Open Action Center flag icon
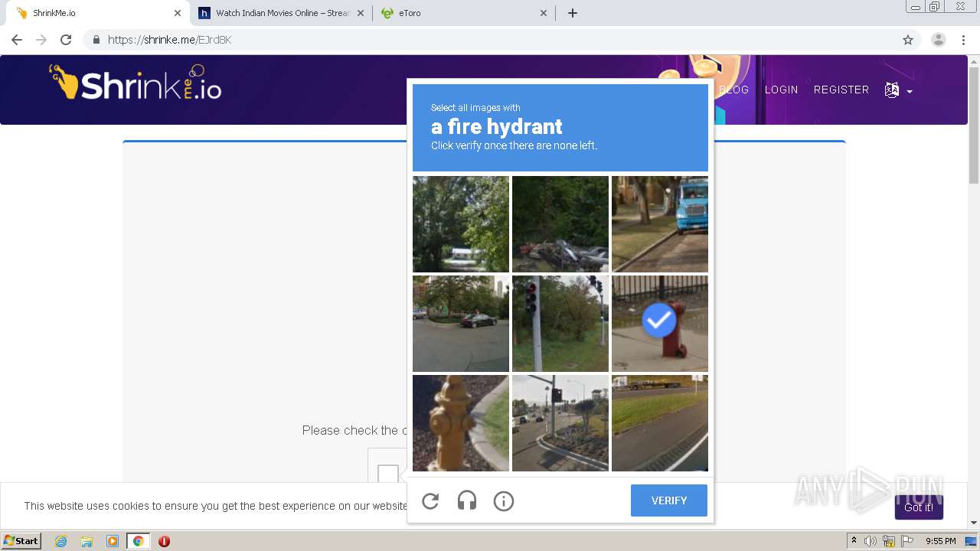Screen dimensions: 980x551 pos(907,541)
